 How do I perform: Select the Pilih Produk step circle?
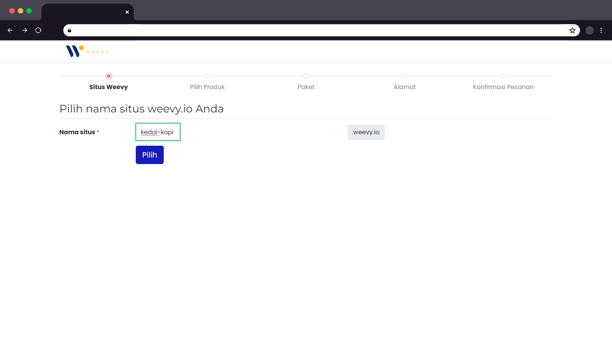(x=207, y=76)
